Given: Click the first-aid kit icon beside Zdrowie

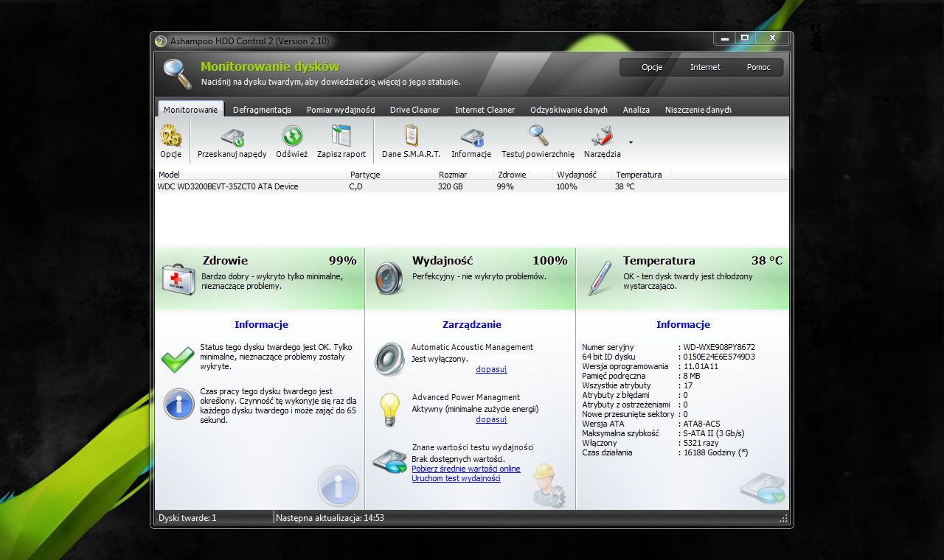Looking at the screenshot, I should pos(178,279).
